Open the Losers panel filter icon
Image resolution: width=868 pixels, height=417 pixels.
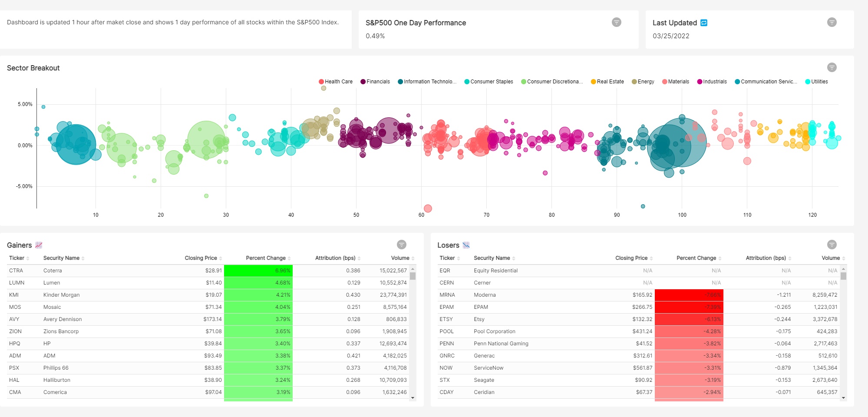tap(832, 245)
